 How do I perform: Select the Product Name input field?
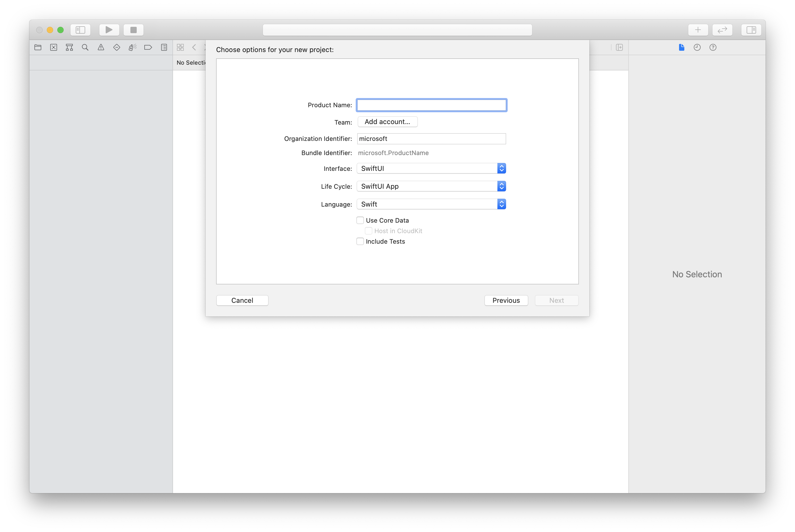432,105
